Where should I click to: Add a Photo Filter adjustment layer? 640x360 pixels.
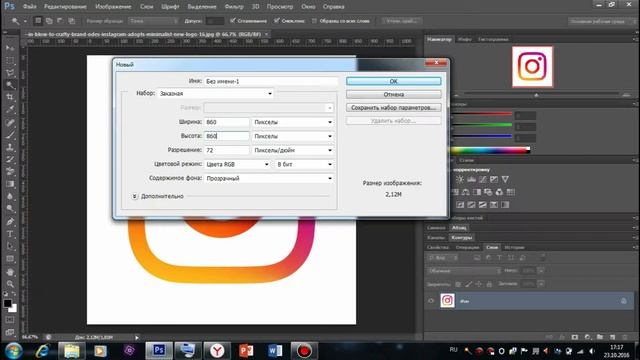point(488,192)
